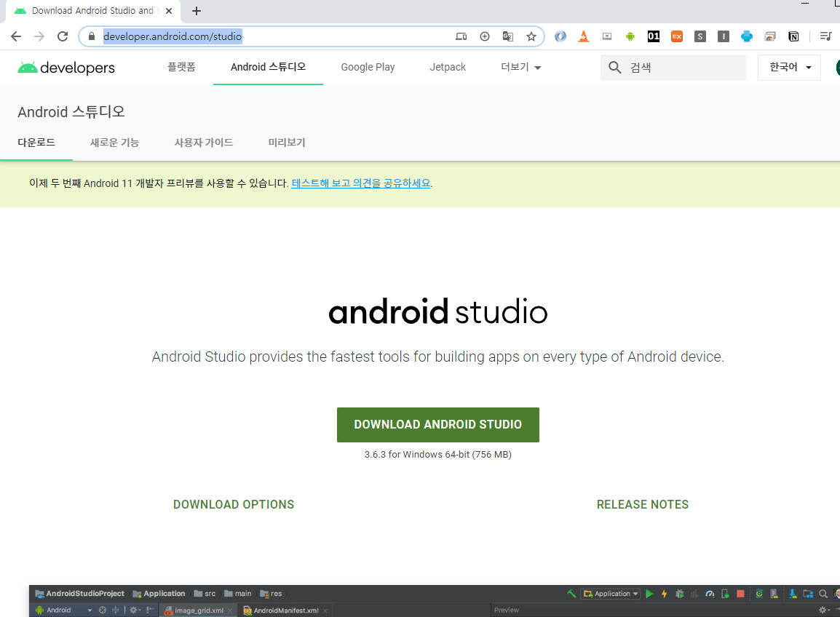
Task: Click the Android developers logo
Action: tap(66, 68)
